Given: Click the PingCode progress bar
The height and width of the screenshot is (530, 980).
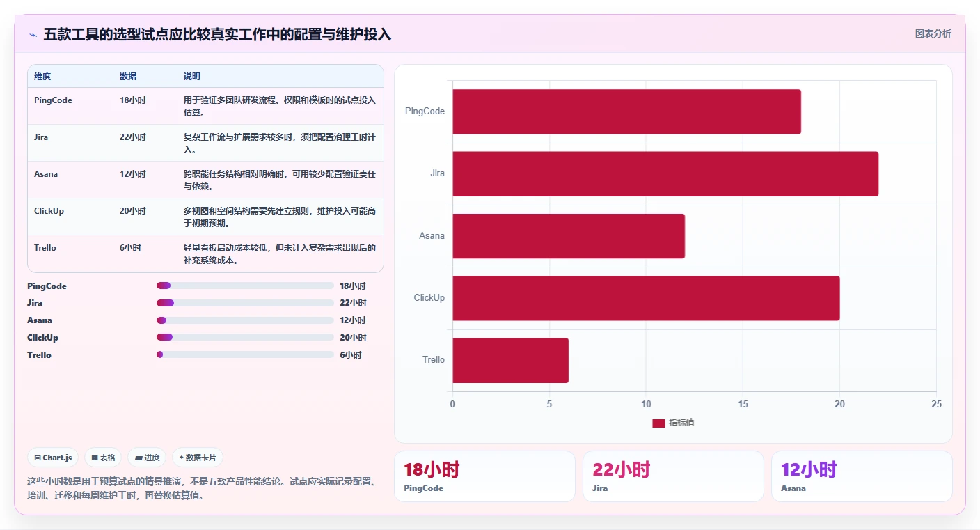Looking at the screenshot, I should click(245, 286).
